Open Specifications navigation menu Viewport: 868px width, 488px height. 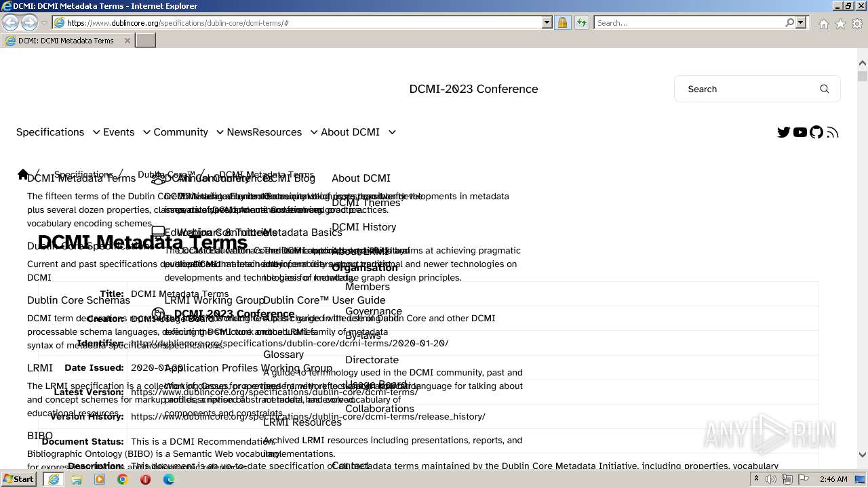pyautogui.click(x=50, y=132)
